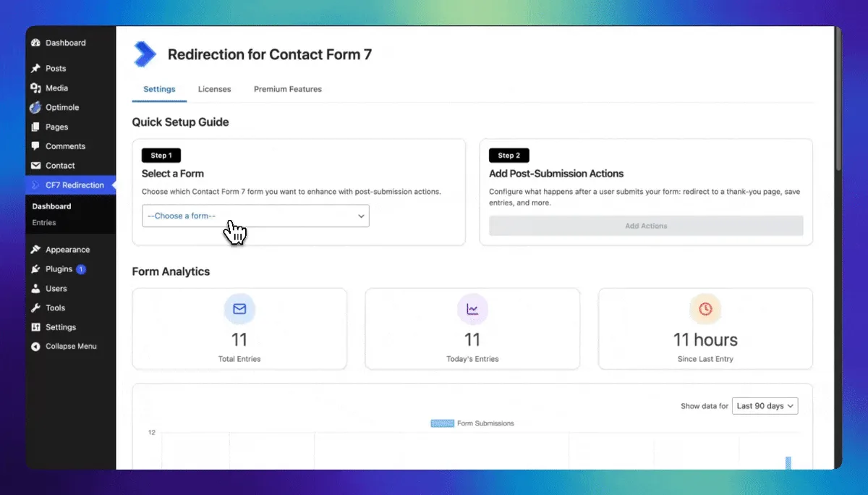Open the CF7 Redirection Dashboard submenu link
The width and height of the screenshot is (868, 495).
click(x=51, y=206)
